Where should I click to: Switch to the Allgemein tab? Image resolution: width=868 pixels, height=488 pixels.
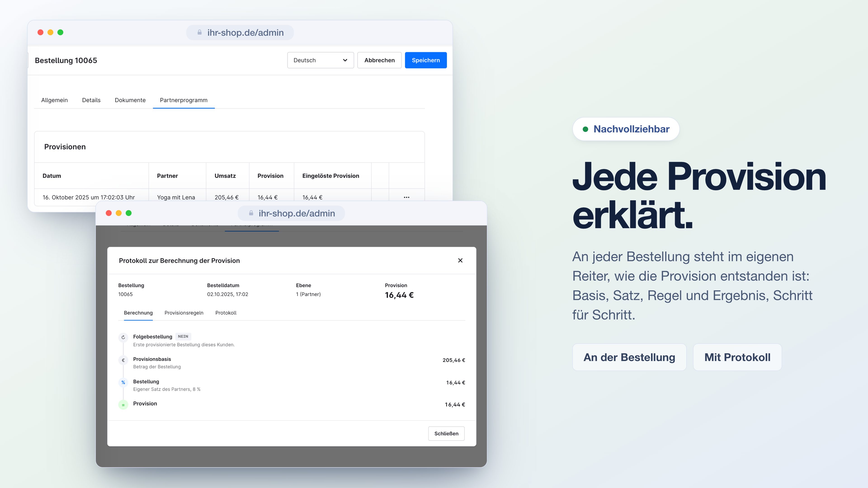(x=54, y=100)
